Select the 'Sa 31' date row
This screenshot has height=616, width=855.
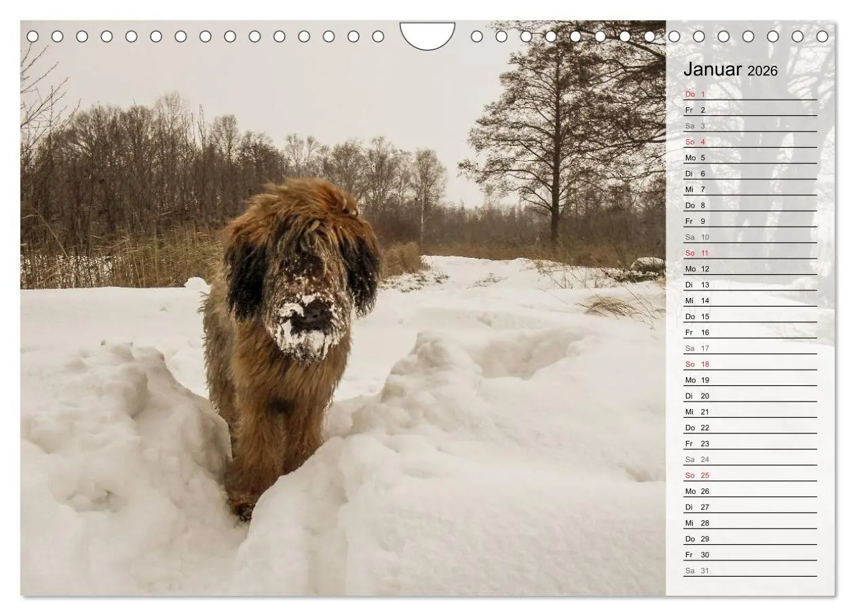point(750,571)
